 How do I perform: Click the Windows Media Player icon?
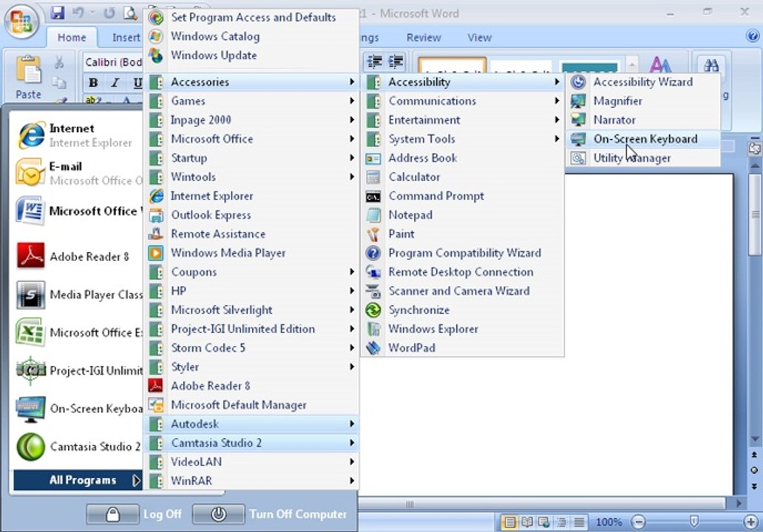click(156, 253)
